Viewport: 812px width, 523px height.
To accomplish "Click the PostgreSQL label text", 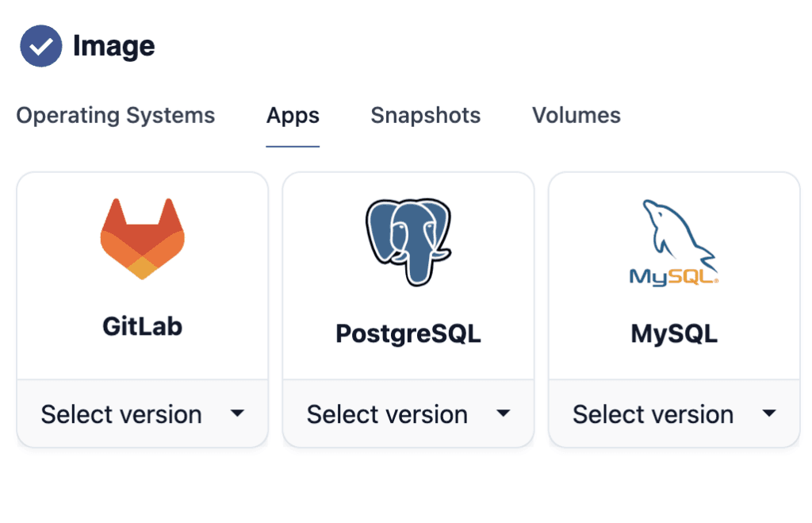I will pos(408,333).
